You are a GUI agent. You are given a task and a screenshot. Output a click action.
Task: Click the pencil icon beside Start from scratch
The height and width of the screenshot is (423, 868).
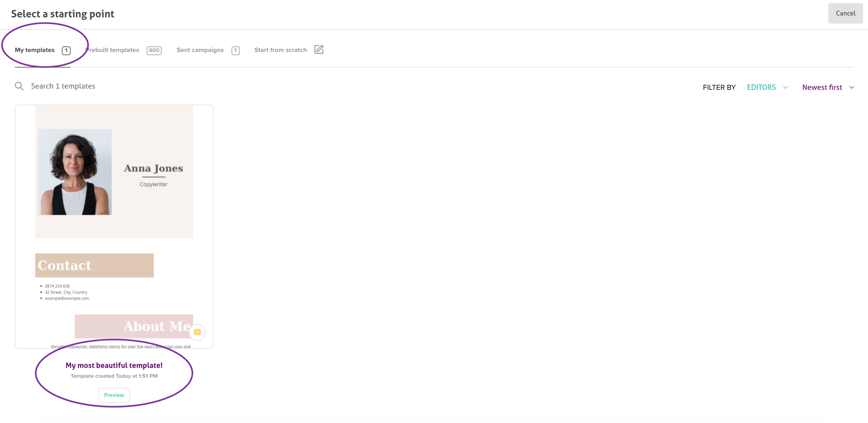[319, 50]
